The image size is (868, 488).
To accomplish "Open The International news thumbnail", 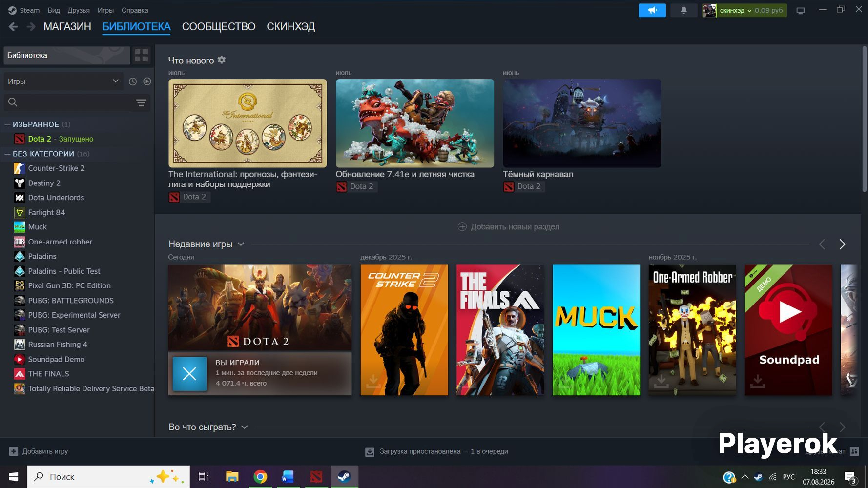I will (248, 123).
